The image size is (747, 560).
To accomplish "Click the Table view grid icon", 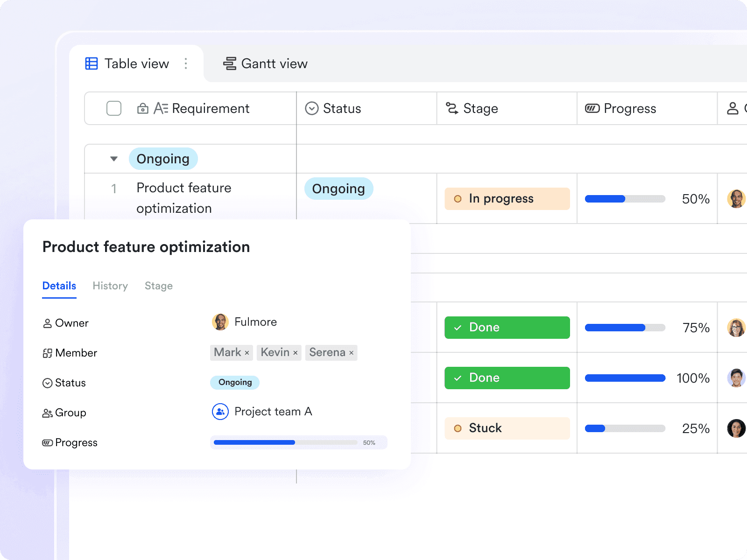I will tap(92, 63).
